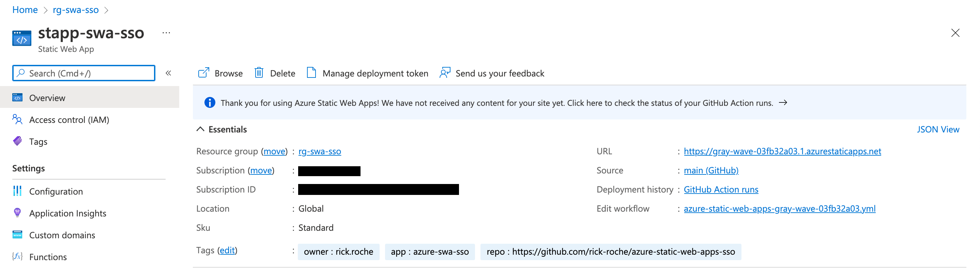Open the azure-static-web-apps workflow yml link
The height and width of the screenshot is (269, 980).
click(780, 209)
